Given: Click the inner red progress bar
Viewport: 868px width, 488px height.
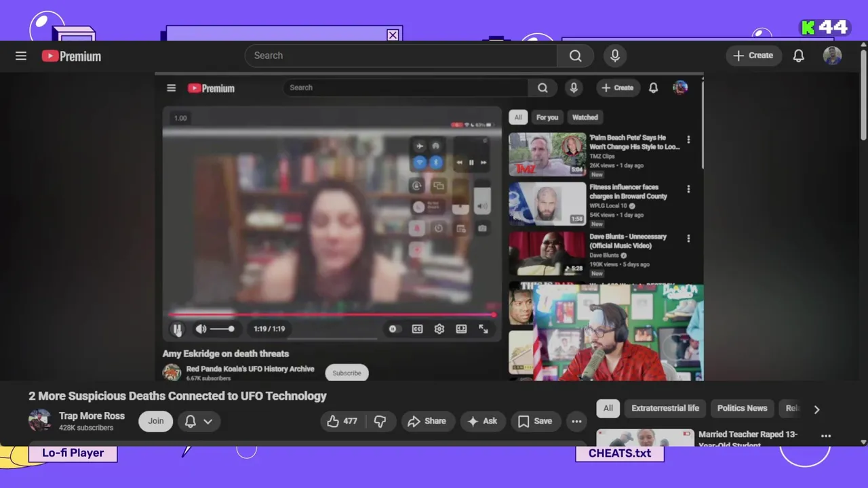Looking at the screenshot, I should click(332, 314).
